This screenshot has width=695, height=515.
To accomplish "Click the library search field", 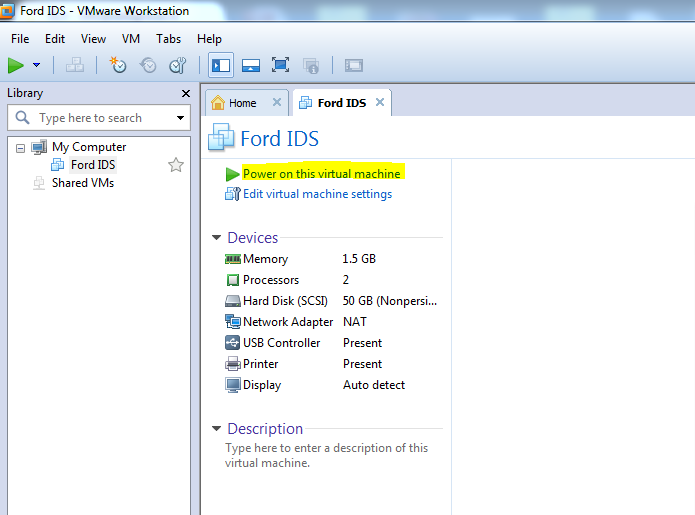I will (x=99, y=118).
